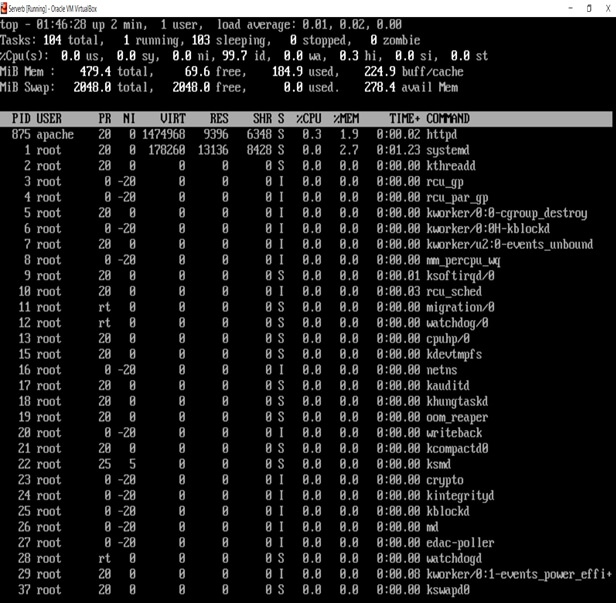Click the kauditd command
The height and width of the screenshot is (603, 616).
448,386
